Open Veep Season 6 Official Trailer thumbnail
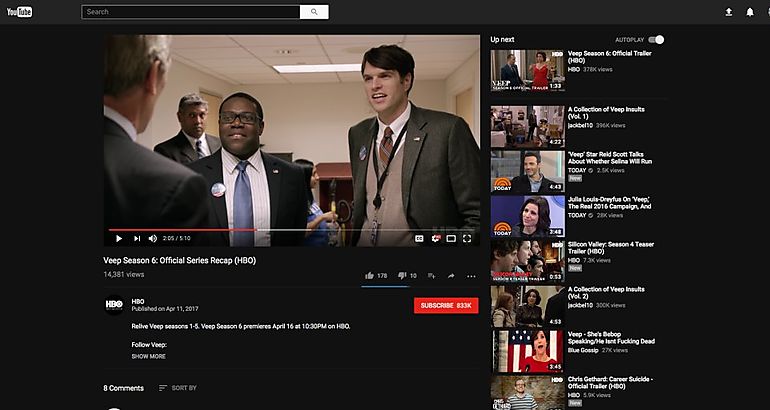The width and height of the screenshot is (770, 410). [x=527, y=71]
